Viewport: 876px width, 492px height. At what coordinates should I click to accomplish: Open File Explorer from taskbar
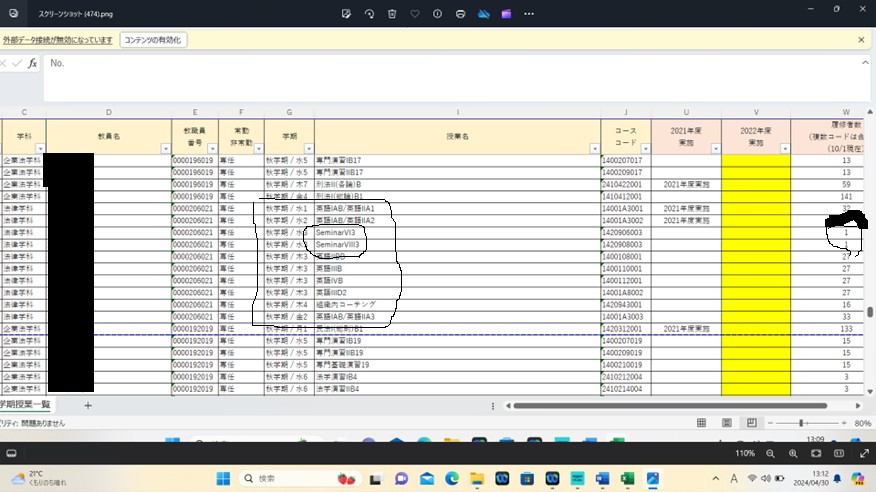pos(477,479)
